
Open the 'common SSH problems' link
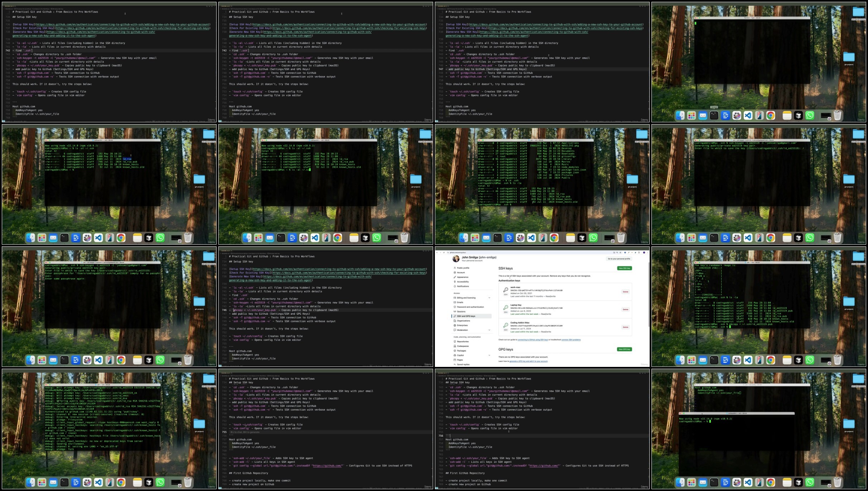571,340
